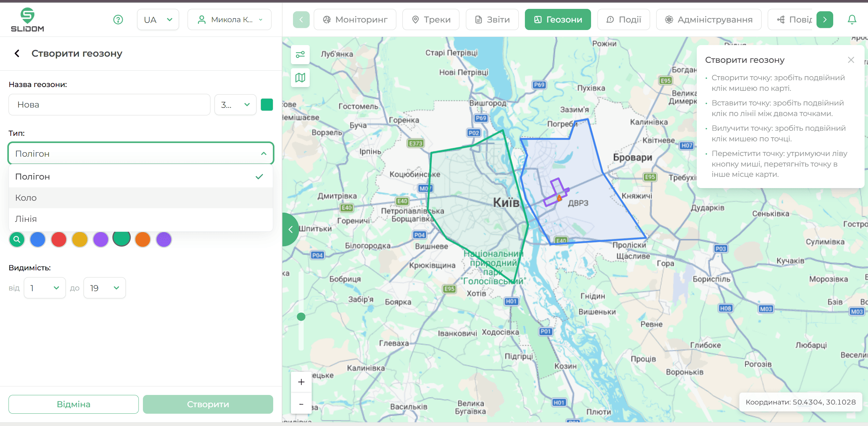Open the UA language dropdown

click(x=158, y=20)
